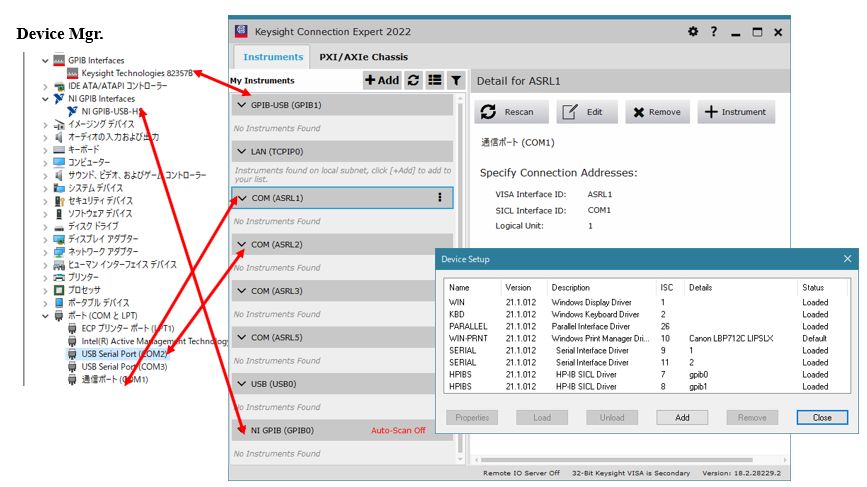Select USB Serial Port (COM2) in Device Manager

[124, 354]
